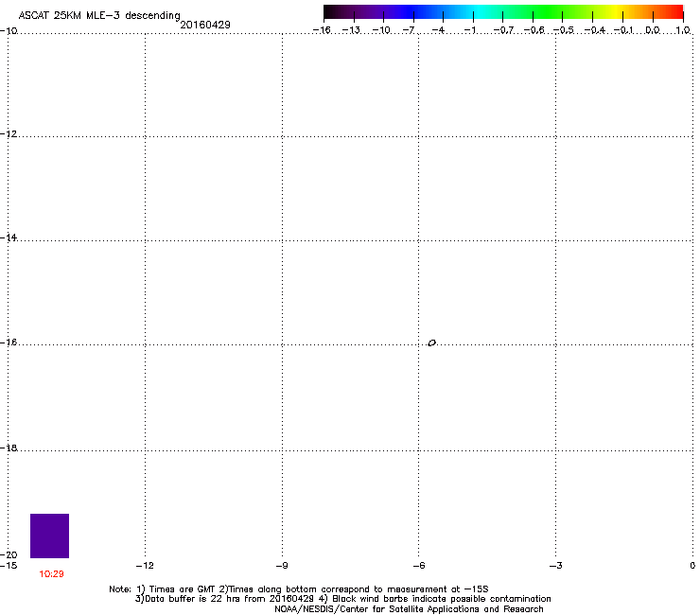Click the color bar label -0.1

623,30
